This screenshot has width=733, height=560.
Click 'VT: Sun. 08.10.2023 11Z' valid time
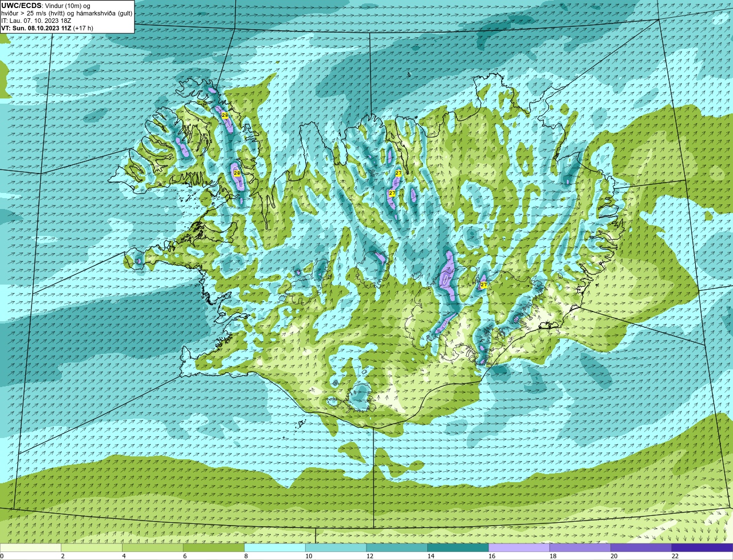click(36, 28)
